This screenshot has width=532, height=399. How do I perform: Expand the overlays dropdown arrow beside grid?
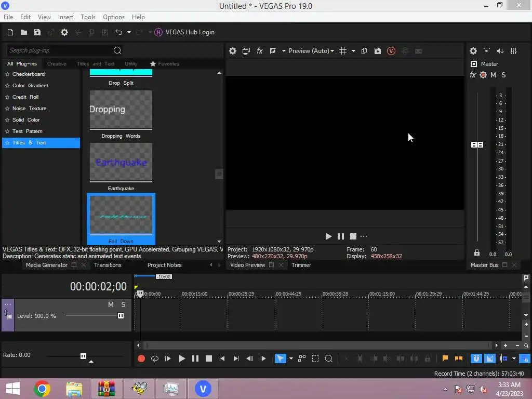[353, 51]
